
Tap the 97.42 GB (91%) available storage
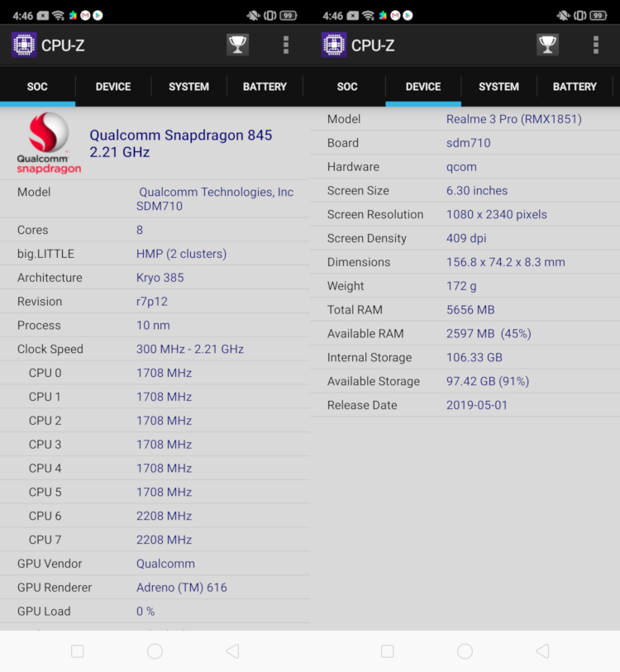488,381
